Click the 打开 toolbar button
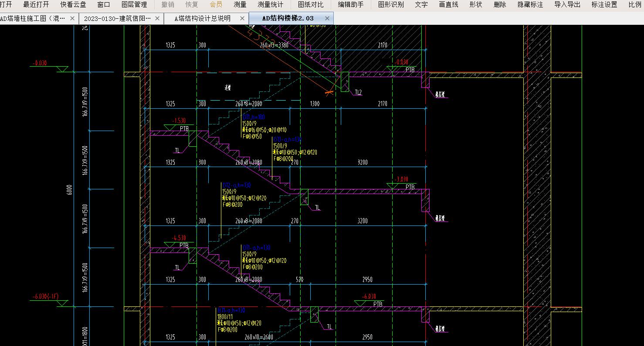 [x=6, y=5]
